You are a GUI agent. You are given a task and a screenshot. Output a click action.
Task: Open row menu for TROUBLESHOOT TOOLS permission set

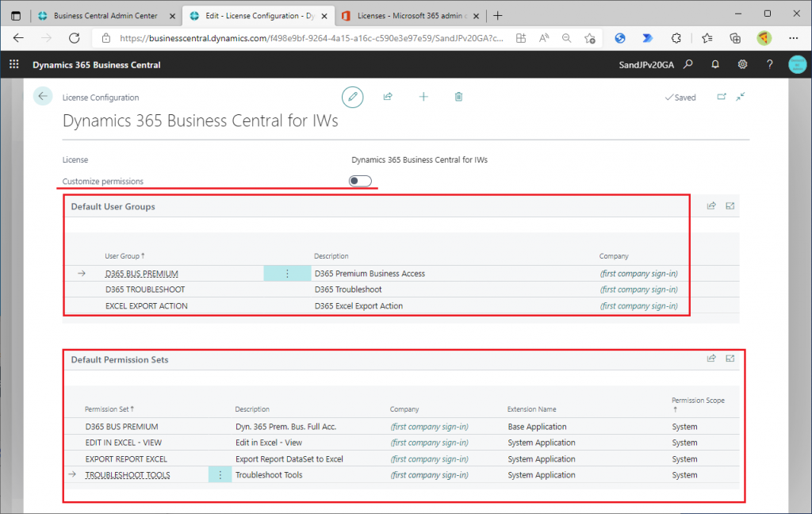[x=220, y=474]
